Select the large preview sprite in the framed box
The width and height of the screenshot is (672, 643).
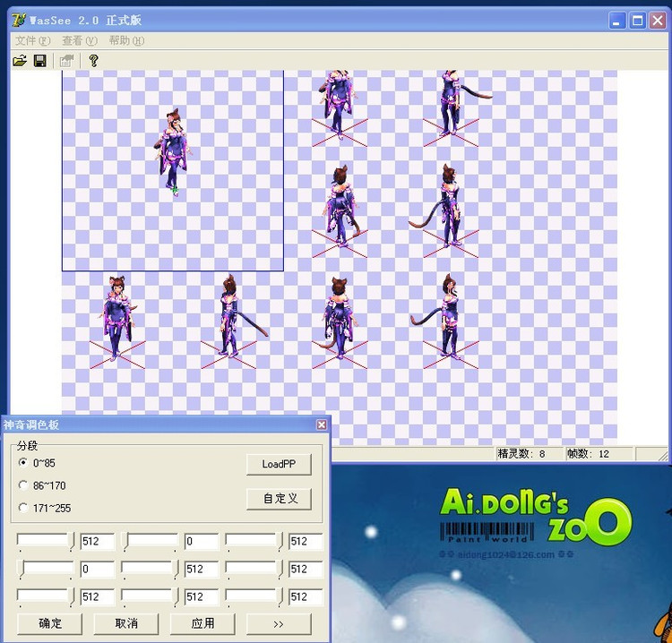tap(173, 152)
